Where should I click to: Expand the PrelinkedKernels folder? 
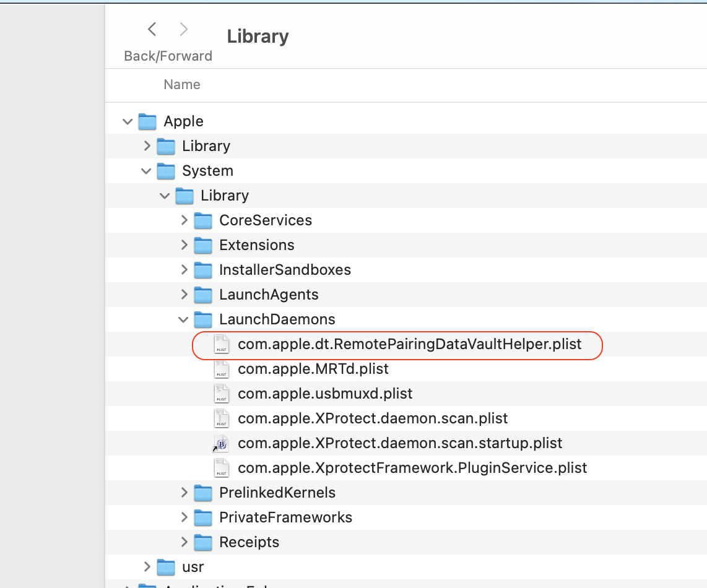point(184,493)
